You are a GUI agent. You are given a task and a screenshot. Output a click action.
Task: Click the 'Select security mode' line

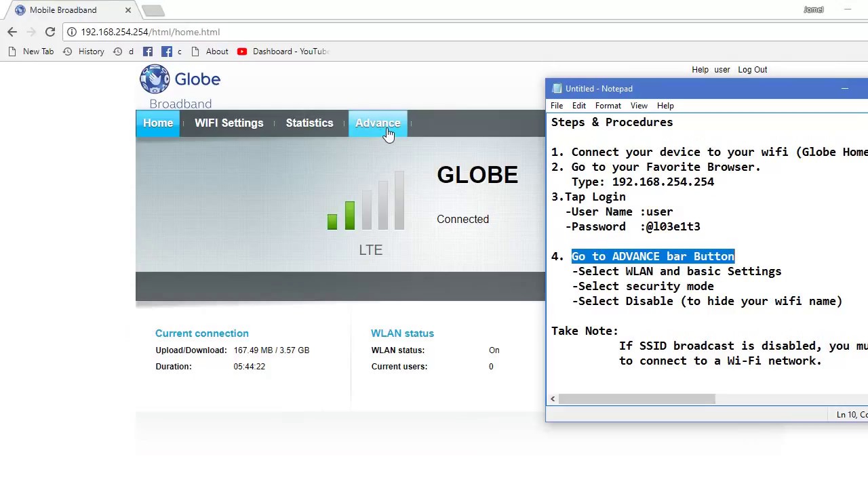point(643,286)
